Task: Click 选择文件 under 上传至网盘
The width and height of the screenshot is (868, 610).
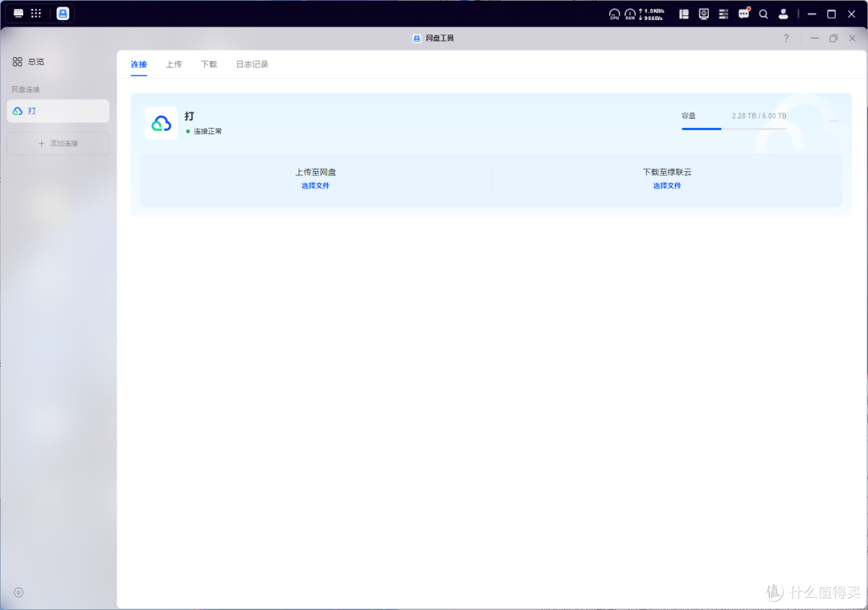Action: (316, 186)
